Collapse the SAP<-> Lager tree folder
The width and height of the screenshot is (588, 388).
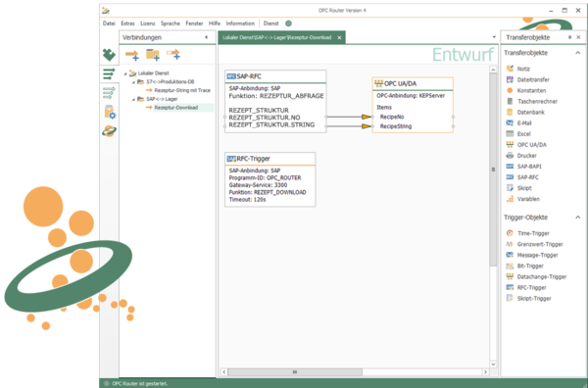(133, 99)
